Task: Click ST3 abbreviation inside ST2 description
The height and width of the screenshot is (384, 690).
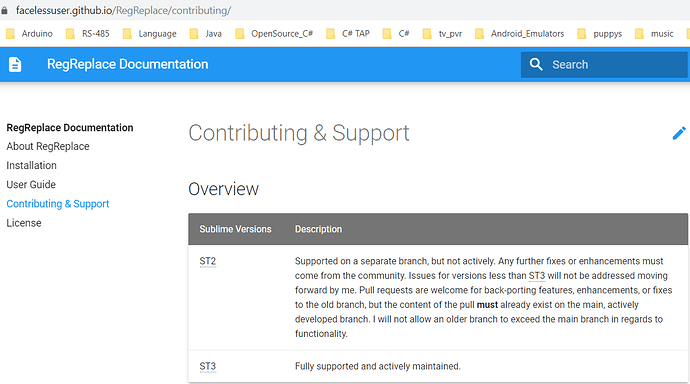Action: [x=536, y=276]
